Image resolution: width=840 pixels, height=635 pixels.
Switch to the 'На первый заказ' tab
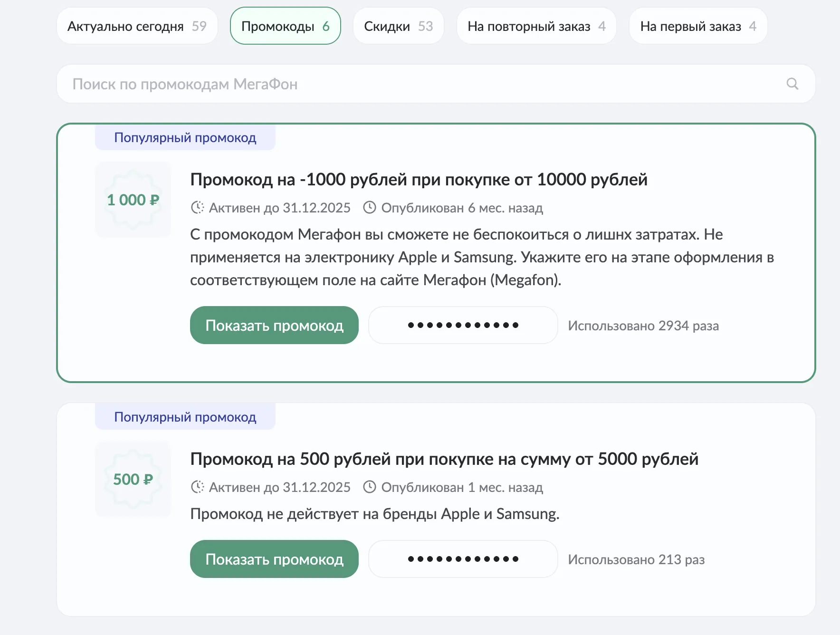(x=697, y=26)
